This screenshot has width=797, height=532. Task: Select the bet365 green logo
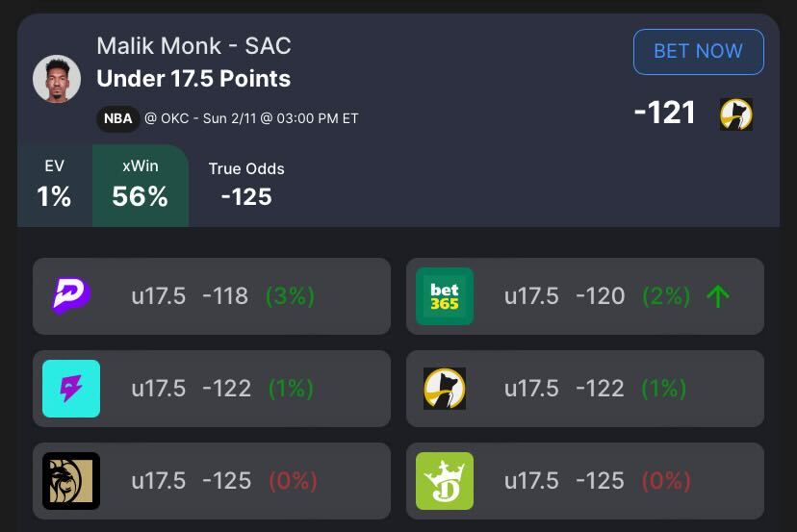pyautogui.click(x=445, y=296)
